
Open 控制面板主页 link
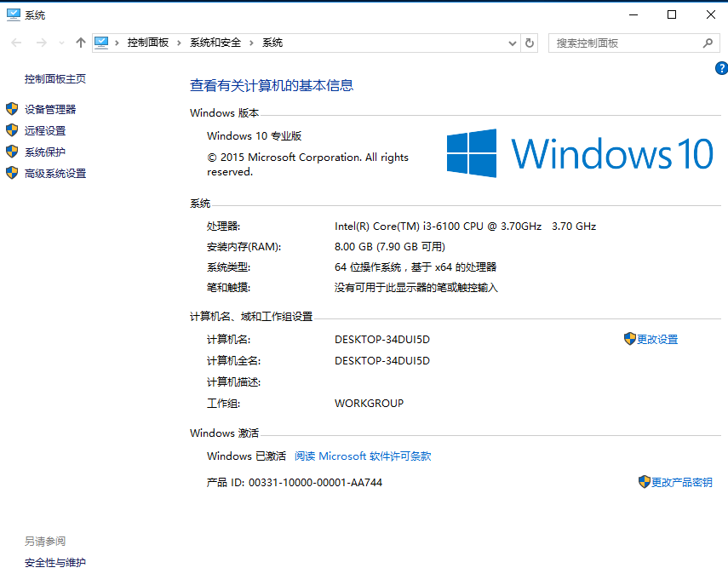click(55, 79)
